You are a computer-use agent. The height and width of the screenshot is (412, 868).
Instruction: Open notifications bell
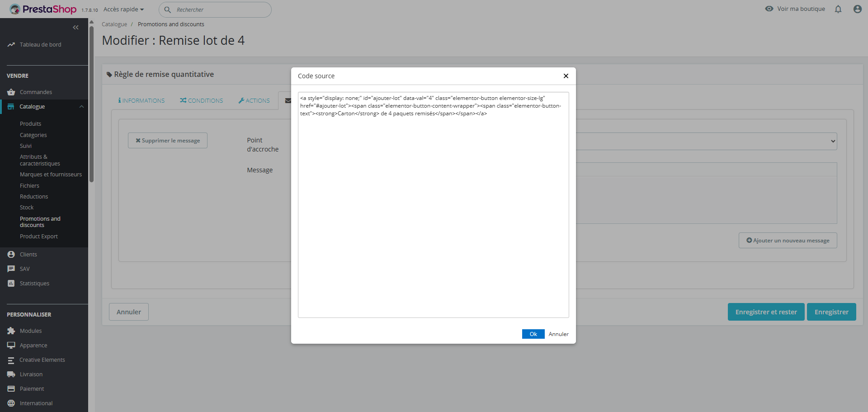click(838, 9)
